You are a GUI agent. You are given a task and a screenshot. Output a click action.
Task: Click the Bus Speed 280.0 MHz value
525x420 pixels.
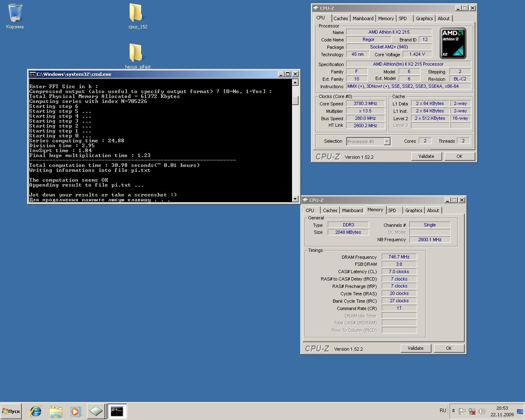pyautogui.click(x=365, y=118)
